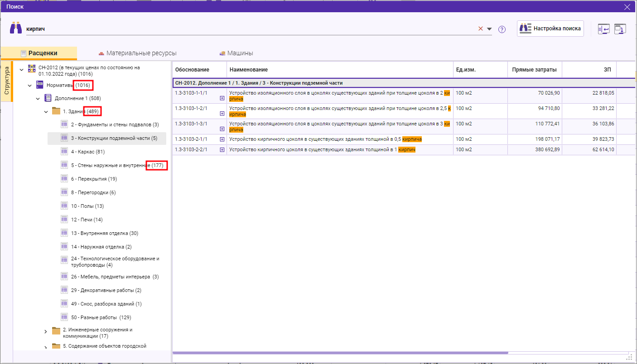The image size is (637, 364).
Task: Open 'Настройка поиска' settings button
Action: coord(550,28)
